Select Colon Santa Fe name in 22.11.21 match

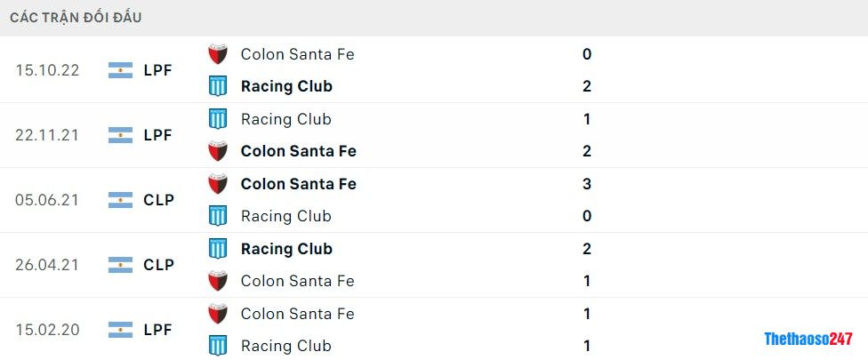pos(298,151)
